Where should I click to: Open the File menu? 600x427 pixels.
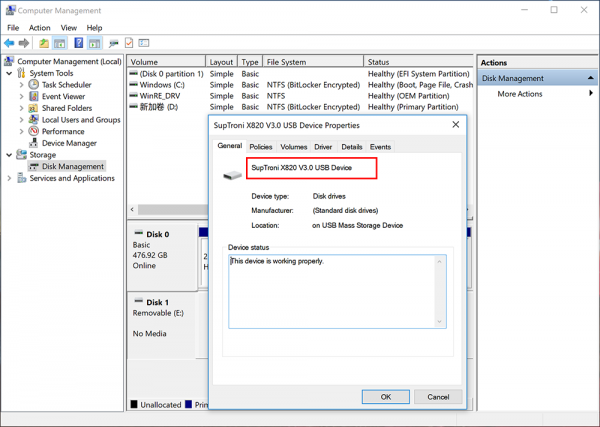pos(13,28)
